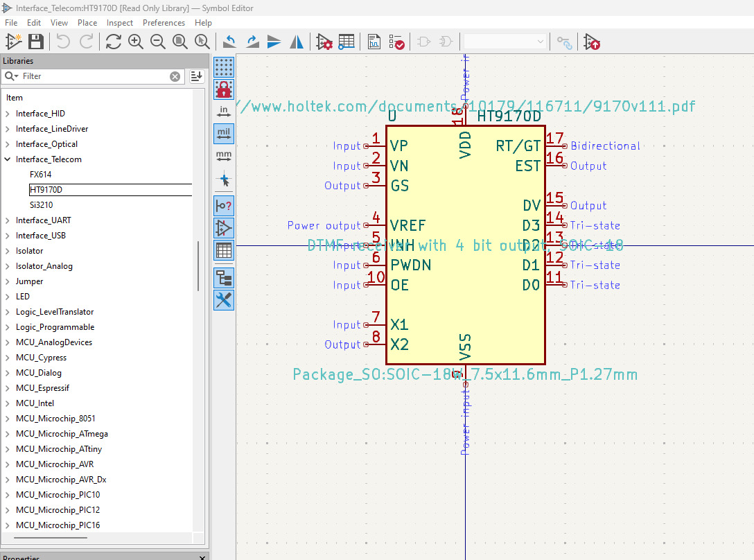Image resolution: width=754 pixels, height=560 pixels.
Task: Expand the Interface_Optical library
Action: click(7, 144)
